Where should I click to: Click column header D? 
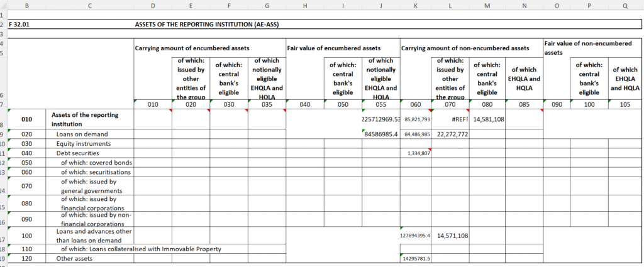click(152, 6)
